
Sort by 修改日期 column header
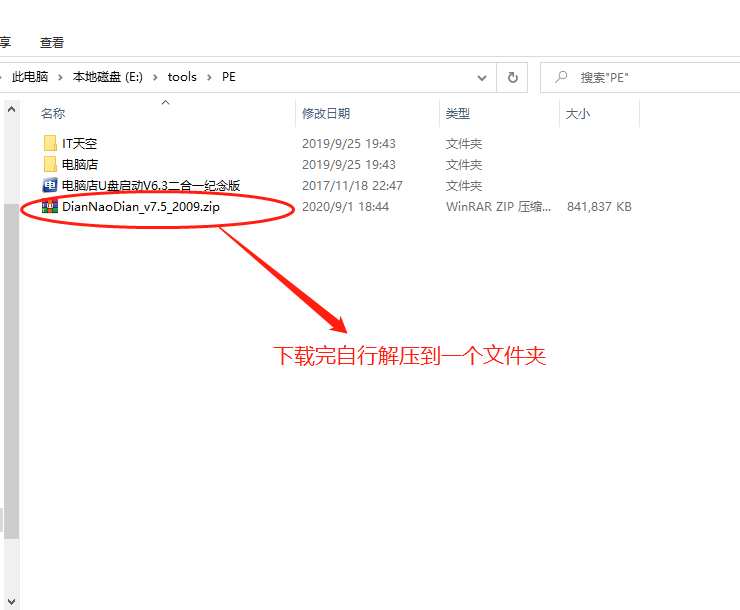[x=326, y=114]
